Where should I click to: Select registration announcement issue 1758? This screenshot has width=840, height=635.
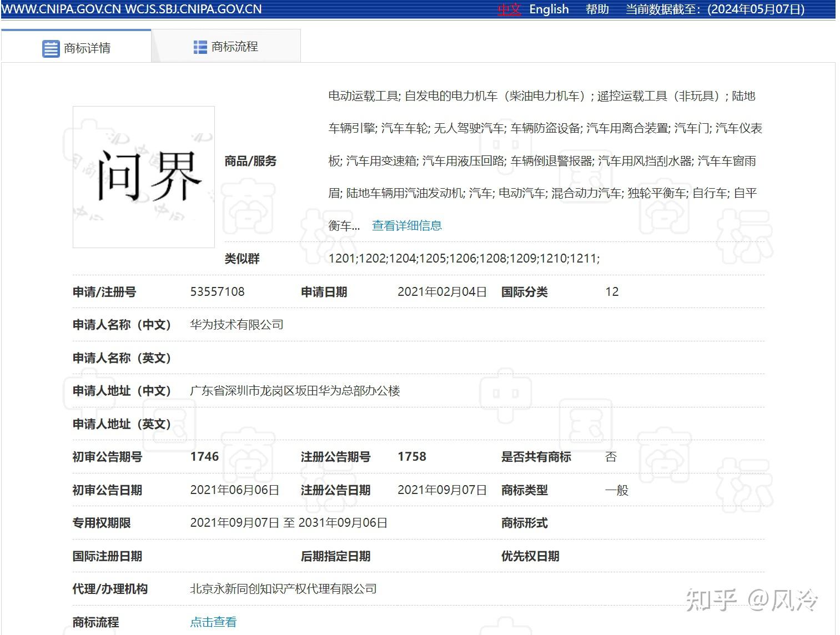click(412, 456)
